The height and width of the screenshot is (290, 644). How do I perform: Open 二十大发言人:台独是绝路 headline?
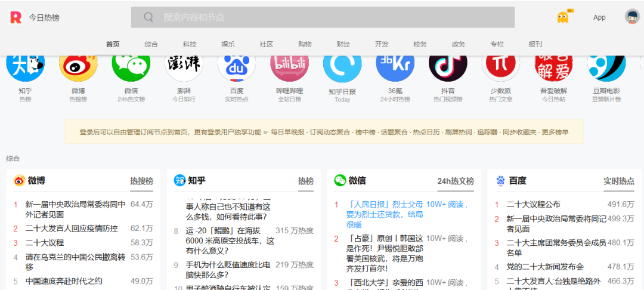click(553, 283)
